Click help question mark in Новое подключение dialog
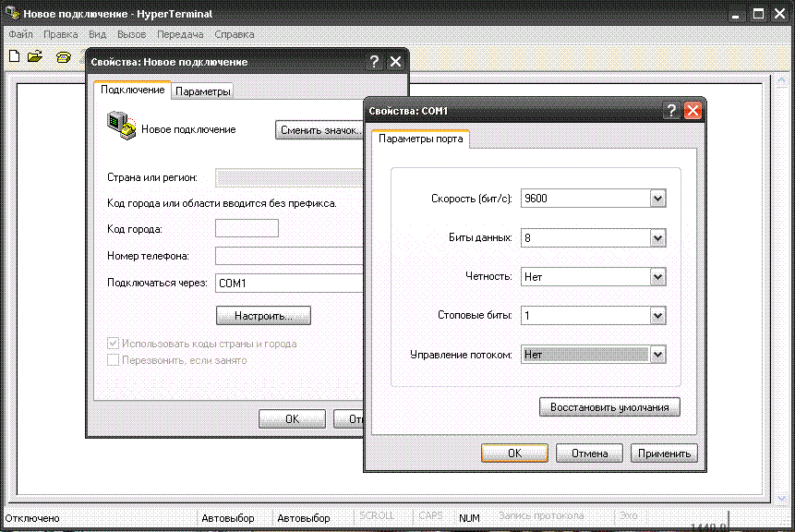The height and width of the screenshot is (532, 795). coord(374,62)
